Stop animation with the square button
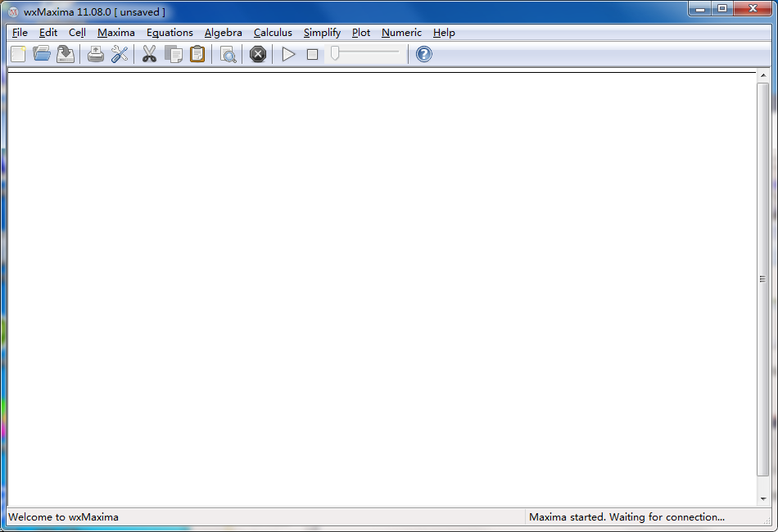 pos(312,55)
